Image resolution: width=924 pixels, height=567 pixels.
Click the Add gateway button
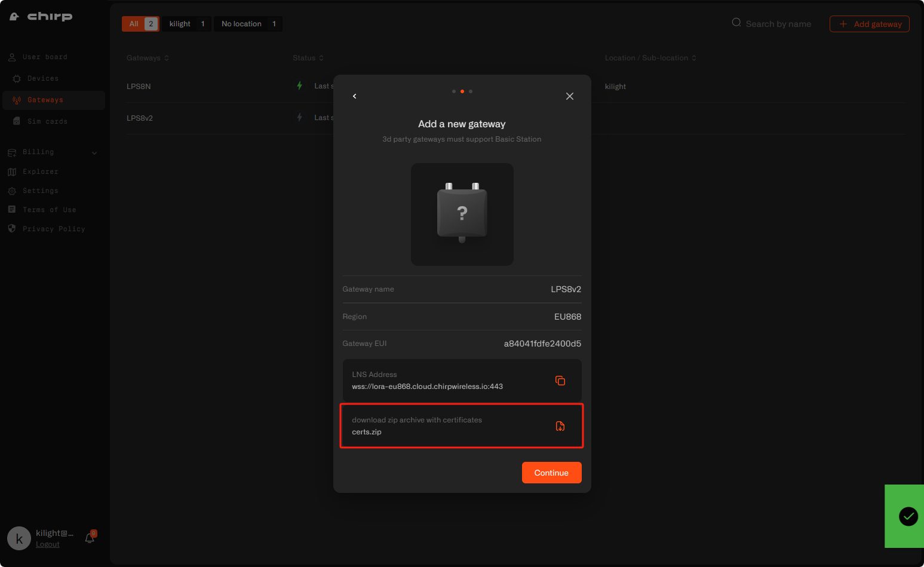click(x=869, y=24)
